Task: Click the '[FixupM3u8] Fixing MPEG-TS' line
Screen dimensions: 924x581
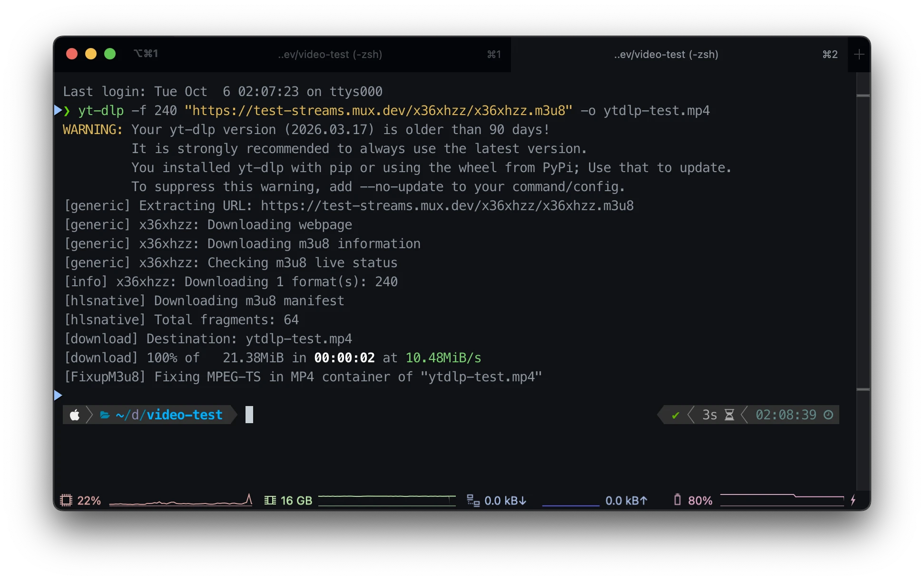Action: [303, 377]
